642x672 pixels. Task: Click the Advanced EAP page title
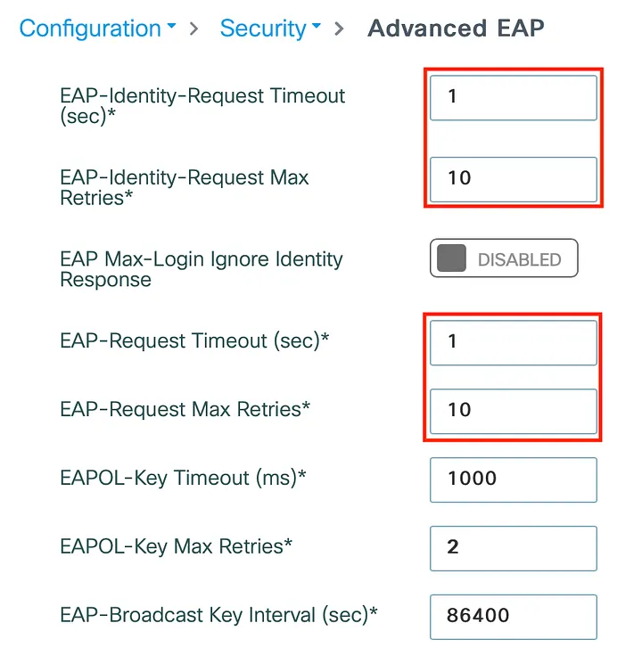click(x=456, y=29)
